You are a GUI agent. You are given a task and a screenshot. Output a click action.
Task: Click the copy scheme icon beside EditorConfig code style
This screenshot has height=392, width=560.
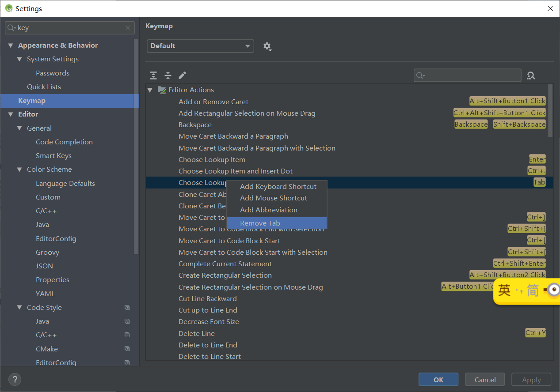pyautogui.click(x=127, y=362)
